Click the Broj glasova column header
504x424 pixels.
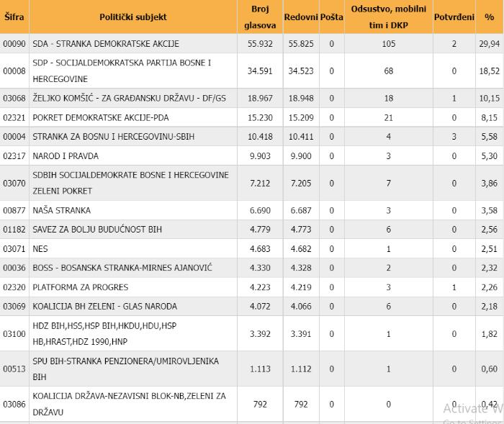click(260, 17)
